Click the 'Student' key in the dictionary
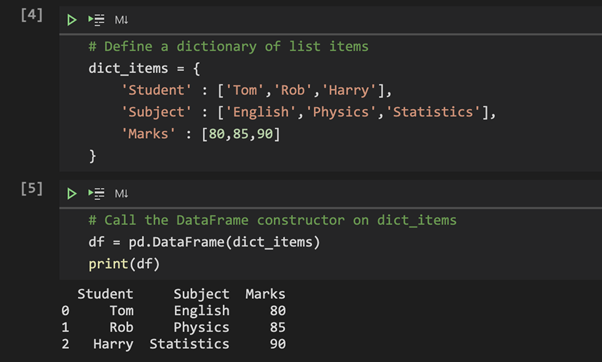Screen dimensions: 602x362 point(156,91)
